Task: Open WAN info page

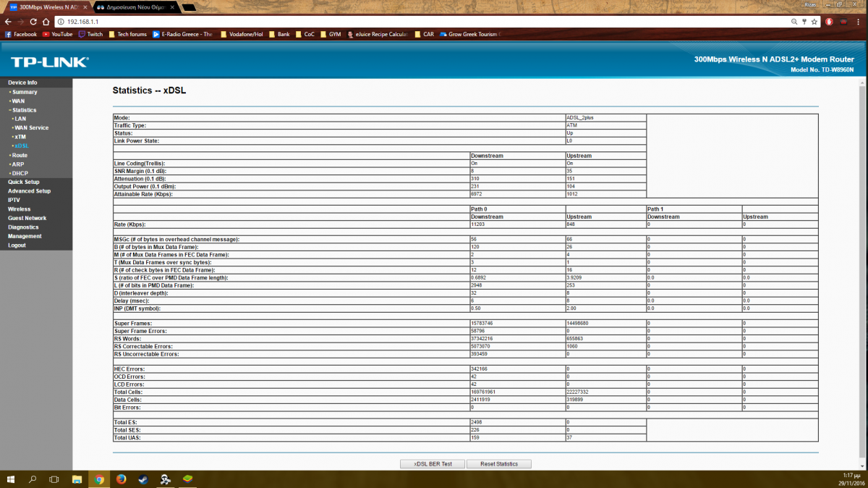Action: [18, 101]
